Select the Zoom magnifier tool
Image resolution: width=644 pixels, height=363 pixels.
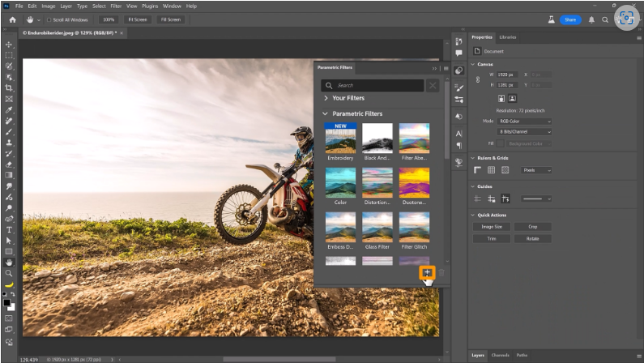pyautogui.click(x=9, y=273)
